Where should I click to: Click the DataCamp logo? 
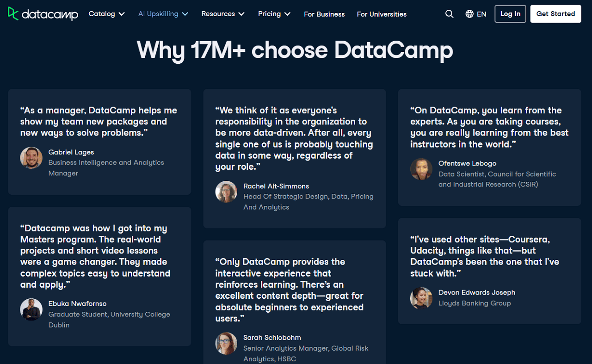pyautogui.click(x=43, y=14)
